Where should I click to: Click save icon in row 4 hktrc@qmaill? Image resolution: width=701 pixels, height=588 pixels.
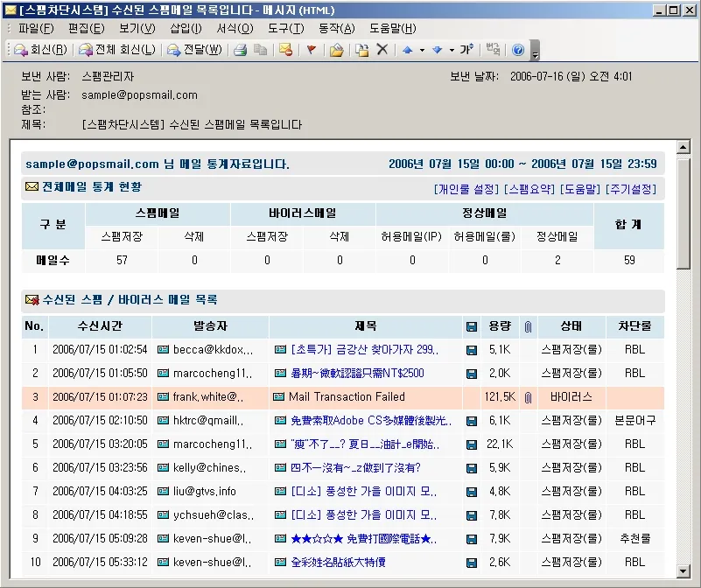click(471, 421)
